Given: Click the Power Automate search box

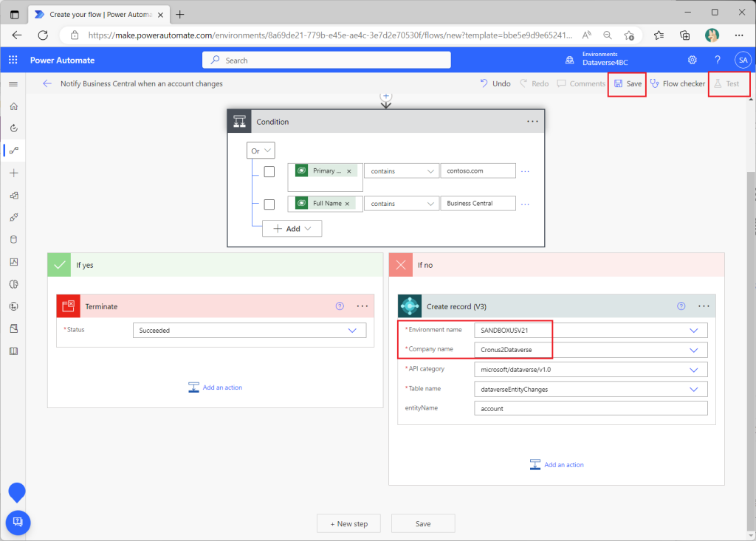Looking at the screenshot, I should pos(326,60).
